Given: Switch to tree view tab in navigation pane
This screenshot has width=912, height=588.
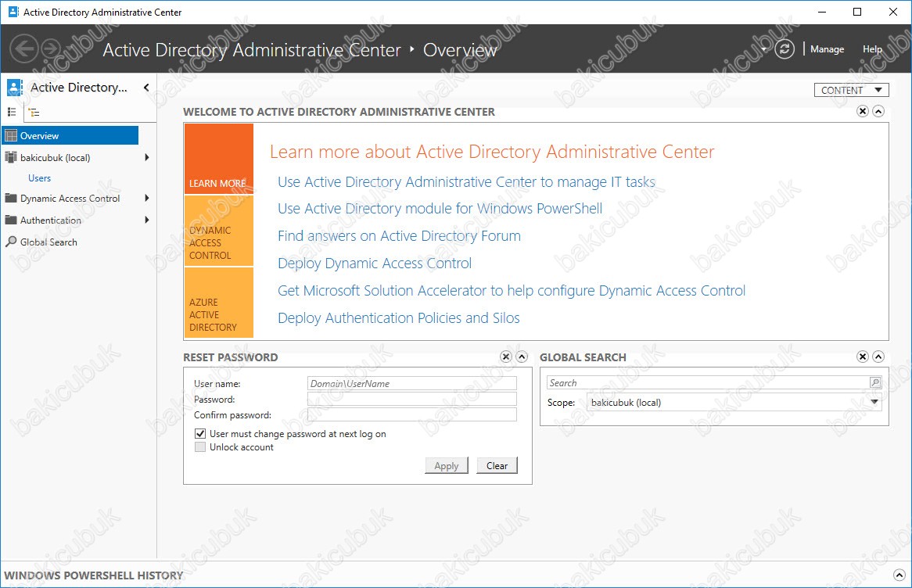Looking at the screenshot, I should 34,112.
